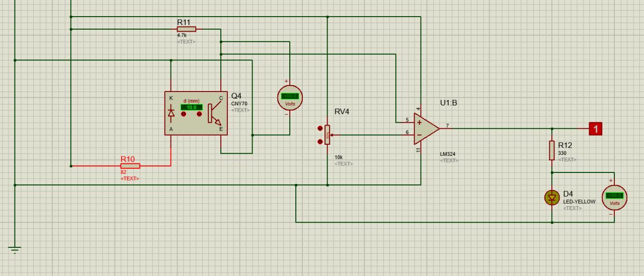Viewport: 644px width, 276px height.
Task: Click the CNY70 part label text
Action: point(239,104)
